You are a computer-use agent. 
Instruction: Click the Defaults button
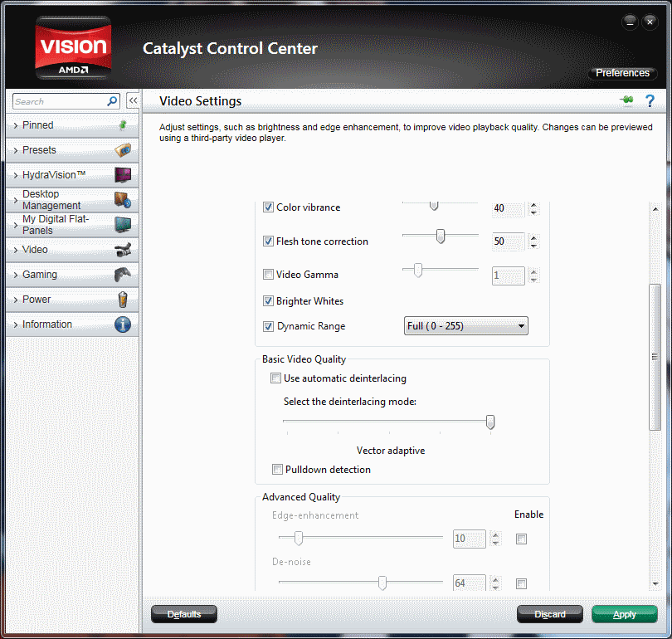point(184,614)
